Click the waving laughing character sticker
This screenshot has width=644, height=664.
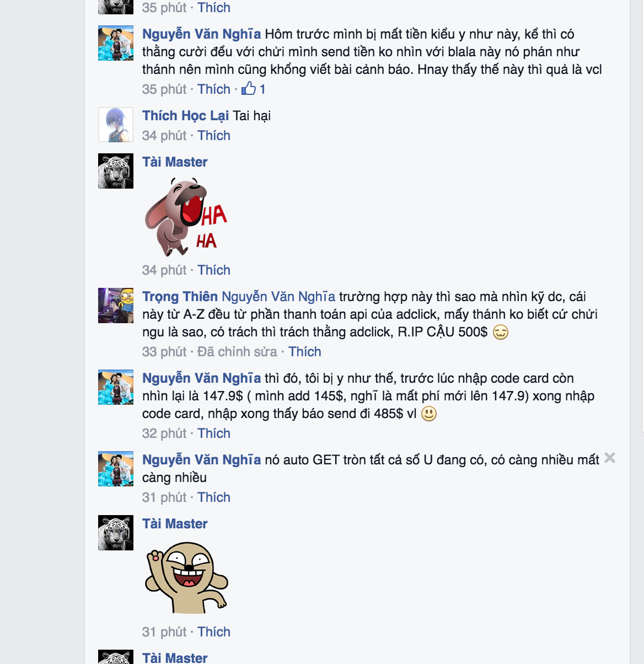click(x=186, y=578)
